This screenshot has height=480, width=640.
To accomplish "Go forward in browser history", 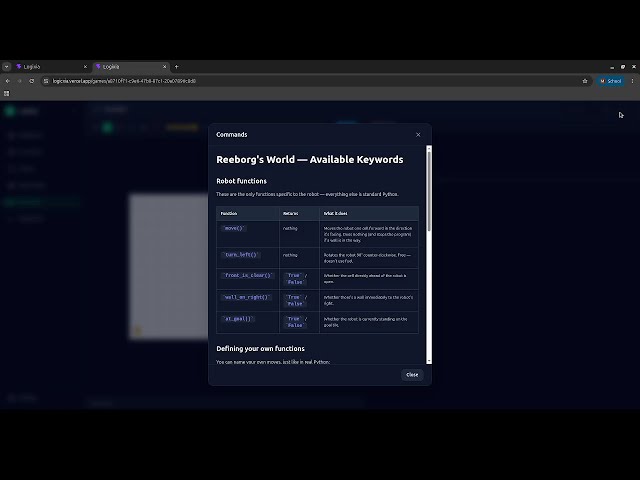I will coord(20,81).
